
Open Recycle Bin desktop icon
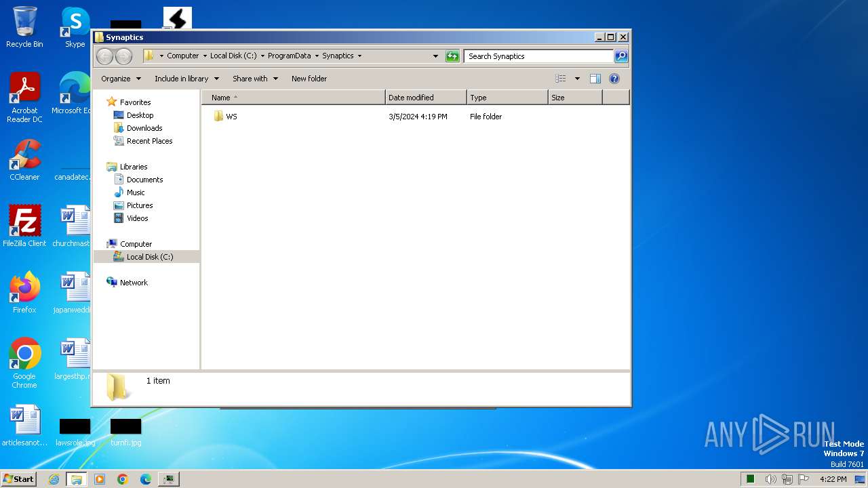pyautogui.click(x=24, y=27)
